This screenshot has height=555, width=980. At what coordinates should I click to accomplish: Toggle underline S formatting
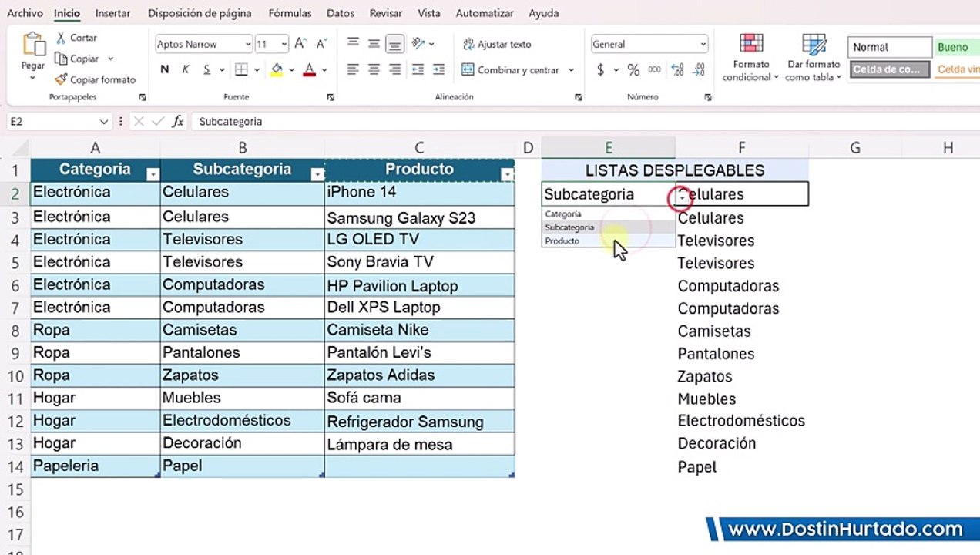click(206, 69)
